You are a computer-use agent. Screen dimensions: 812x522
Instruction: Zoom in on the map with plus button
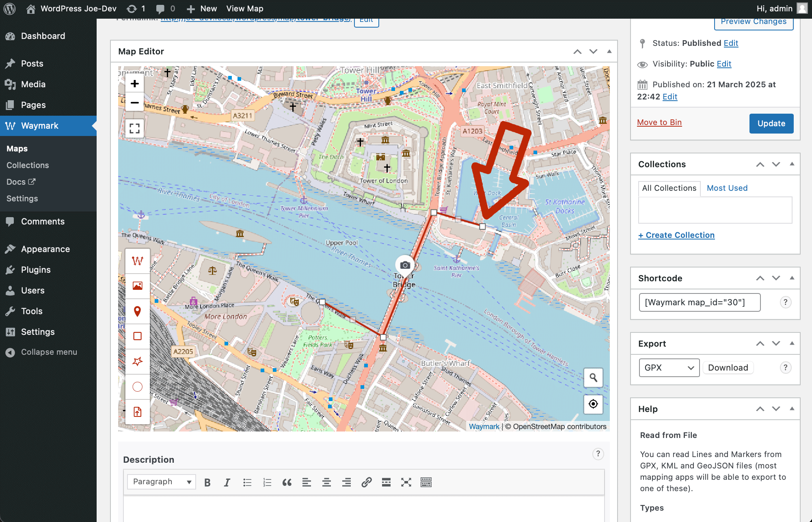(134, 83)
